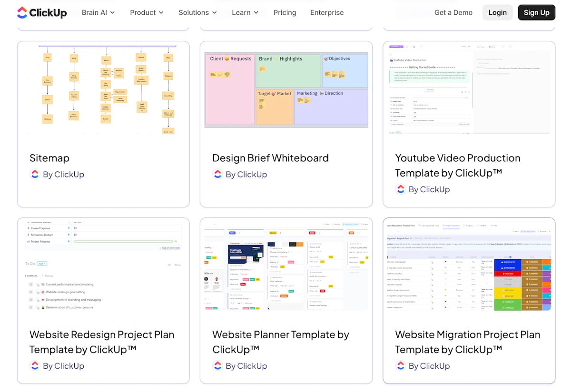Click By ClickUp text under Sitemap

(x=63, y=175)
